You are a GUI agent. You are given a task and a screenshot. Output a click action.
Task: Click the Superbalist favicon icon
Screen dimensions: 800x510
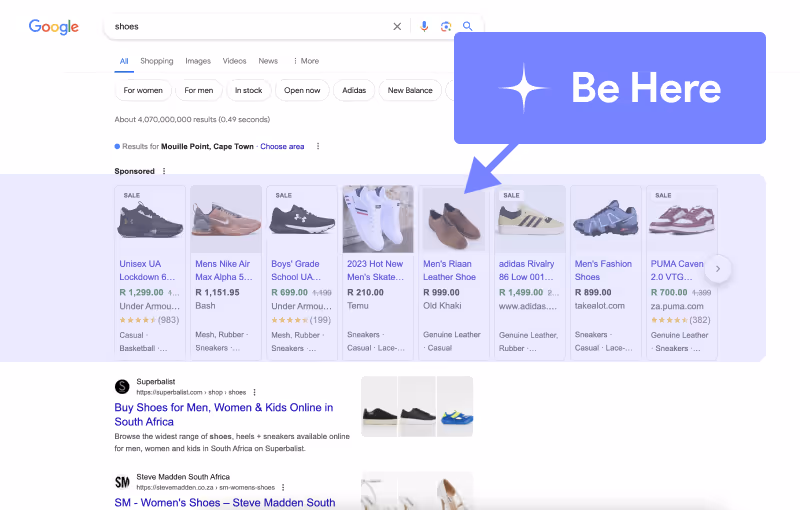(x=122, y=387)
